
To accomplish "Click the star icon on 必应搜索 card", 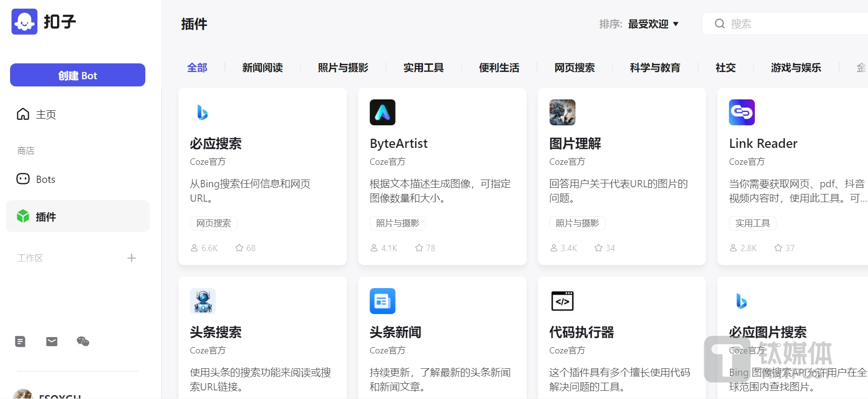I will coord(239,248).
